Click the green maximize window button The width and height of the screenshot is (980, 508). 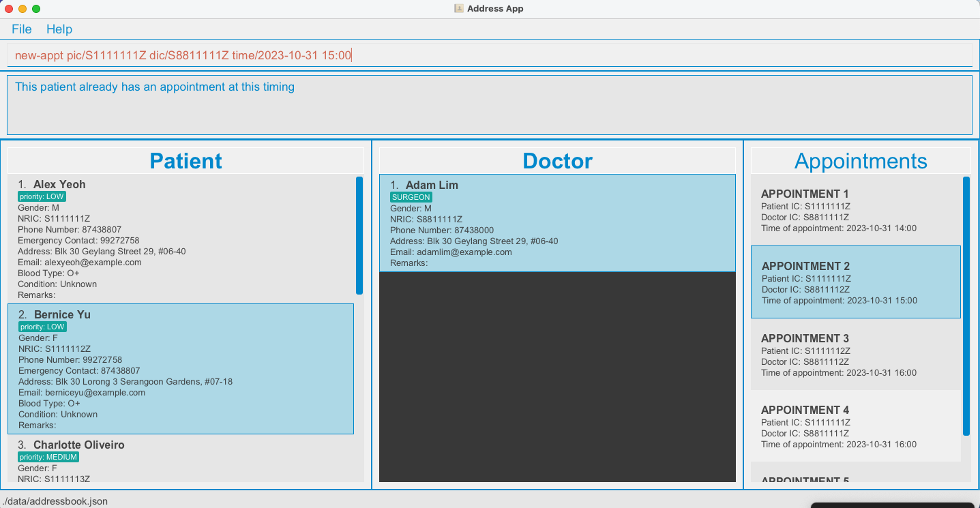[36, 9]
